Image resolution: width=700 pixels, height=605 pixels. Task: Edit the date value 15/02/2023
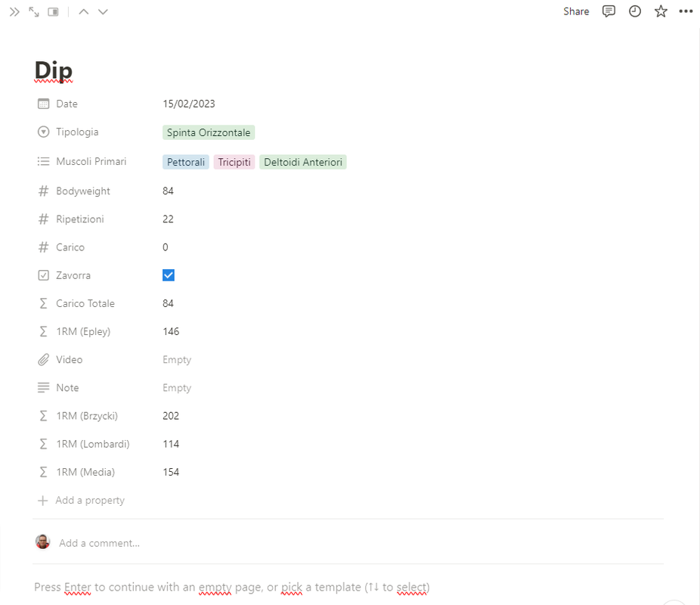189,104
